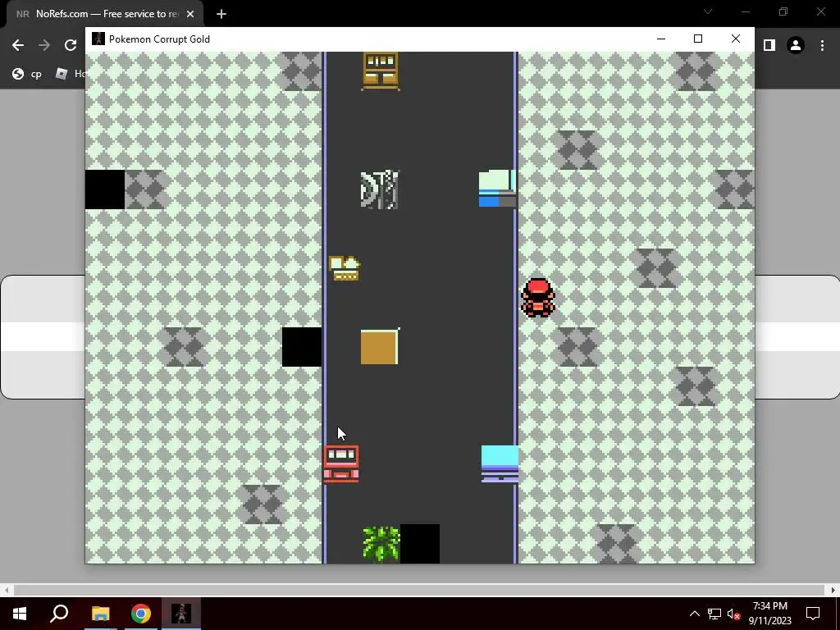840x630 pixels.
Task: Open a new Chrome tab
Action: tap(221, 14)
